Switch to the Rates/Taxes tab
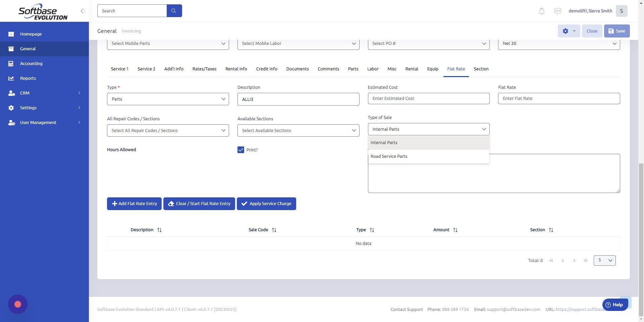 (x=204, y=69)
